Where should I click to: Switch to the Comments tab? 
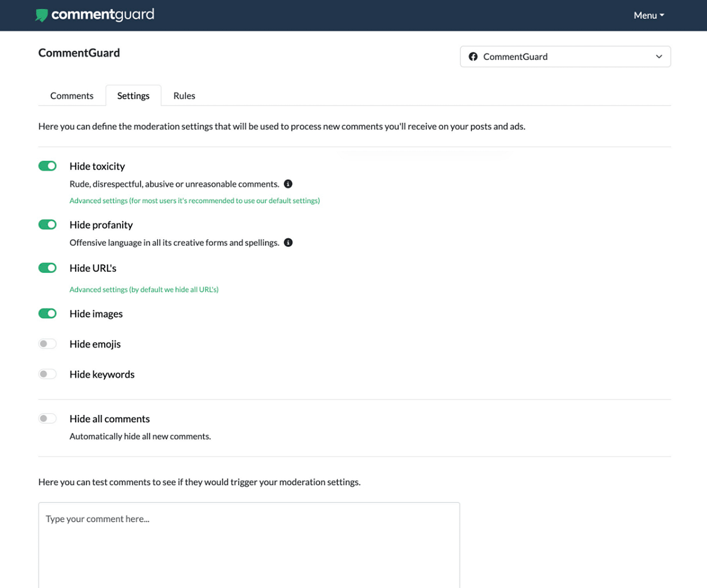(71, 95)
